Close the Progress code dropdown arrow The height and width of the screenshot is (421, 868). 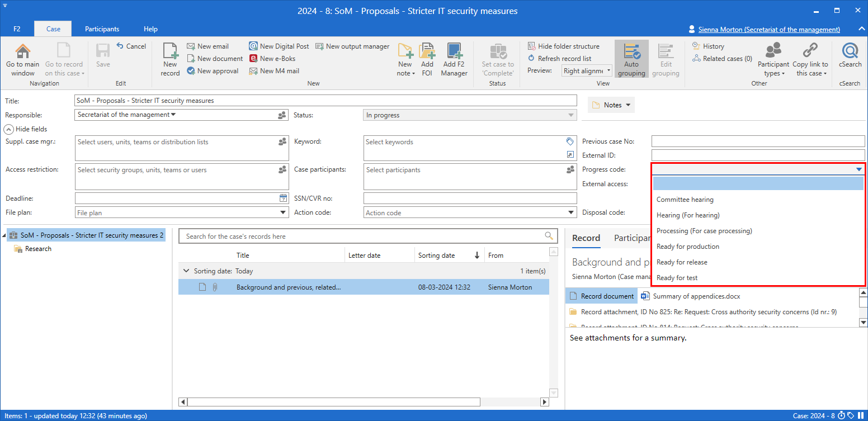(858, 169)
